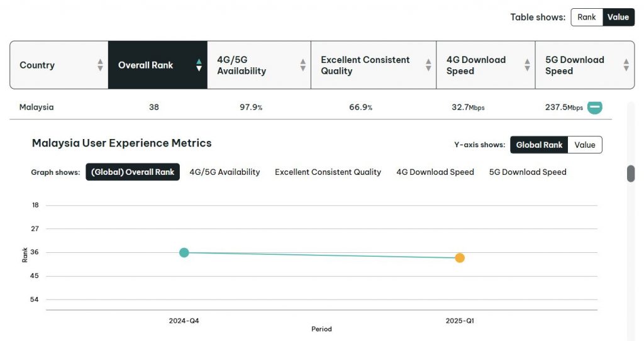Sort by 4G Download Speed arrows
Screen dimensions: 644x341
[x=527, y=65]
